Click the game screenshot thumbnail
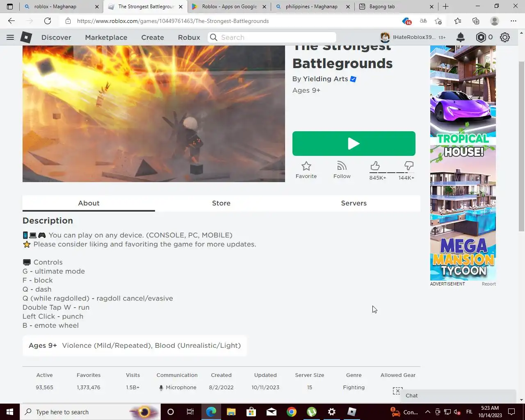Screen dimensions: 525x420 point(154,114)
